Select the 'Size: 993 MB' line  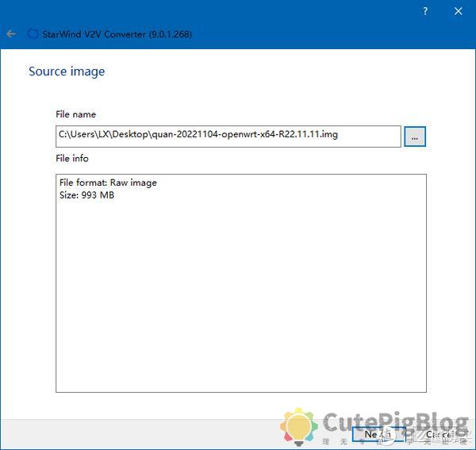click(x=86, y=195)
